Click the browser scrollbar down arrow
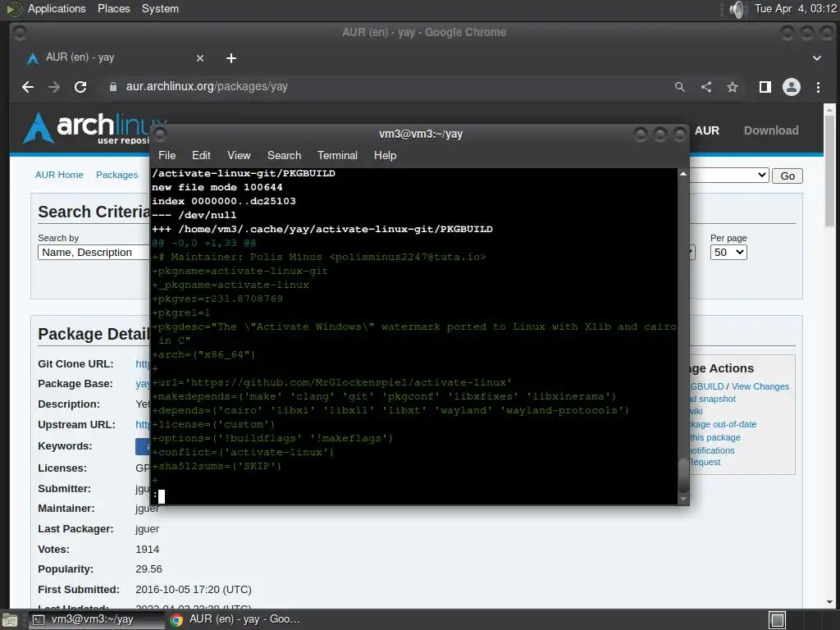Image resolution: width=840 pixels, height=630 pixels. pos(829,602)
